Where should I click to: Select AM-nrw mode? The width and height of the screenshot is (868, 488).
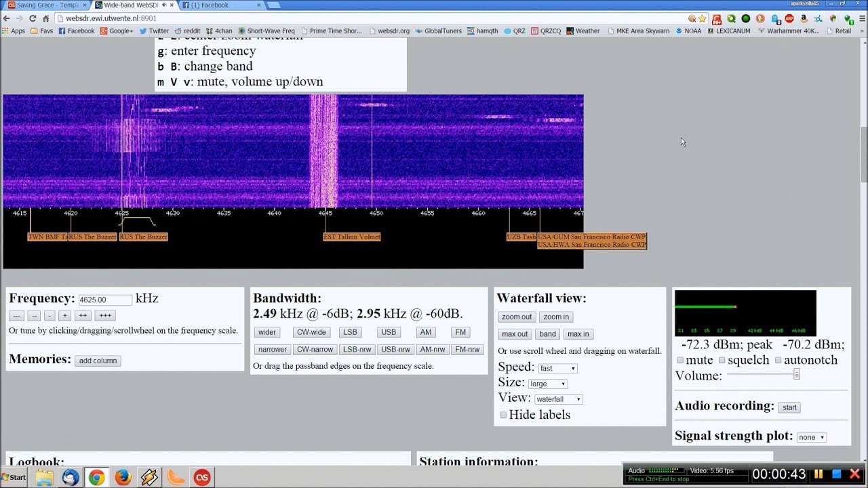coord(432,349)
